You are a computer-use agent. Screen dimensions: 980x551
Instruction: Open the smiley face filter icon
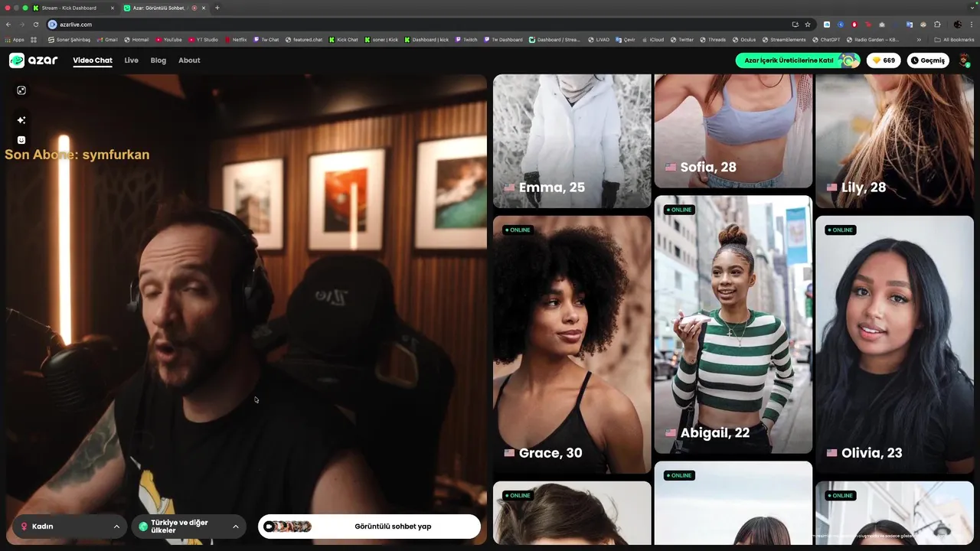pyautogui.click(x=21, y=140)
